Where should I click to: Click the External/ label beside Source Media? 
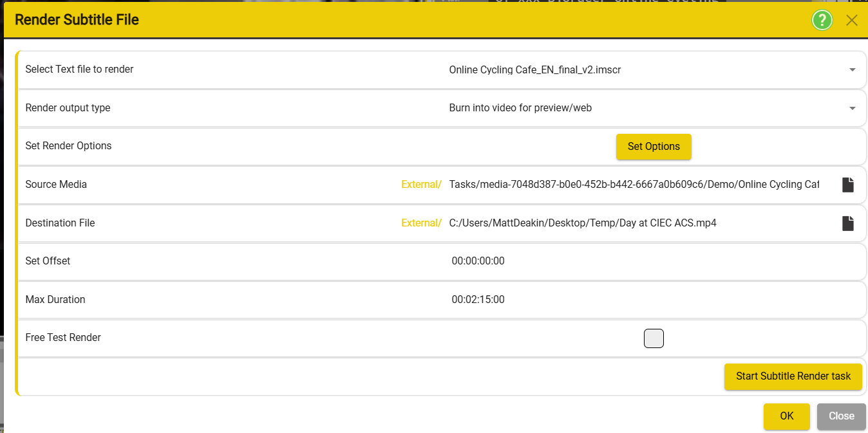422,185
